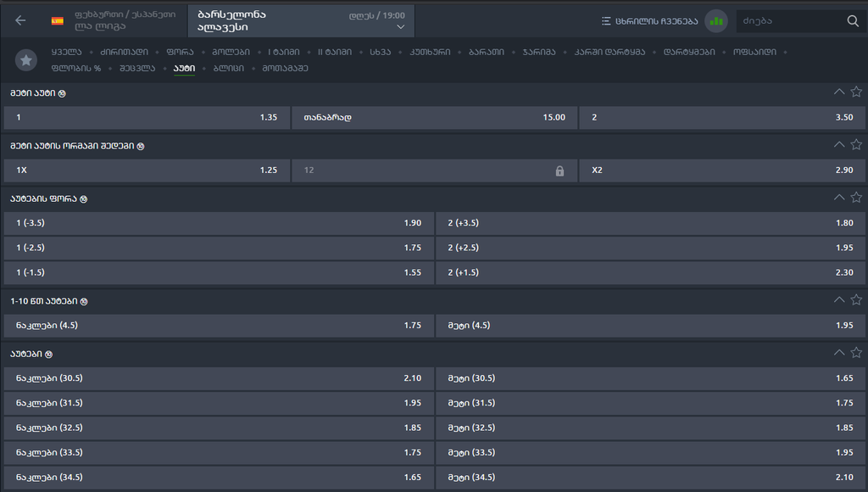Select the ფორა tab

click(180, 52)
